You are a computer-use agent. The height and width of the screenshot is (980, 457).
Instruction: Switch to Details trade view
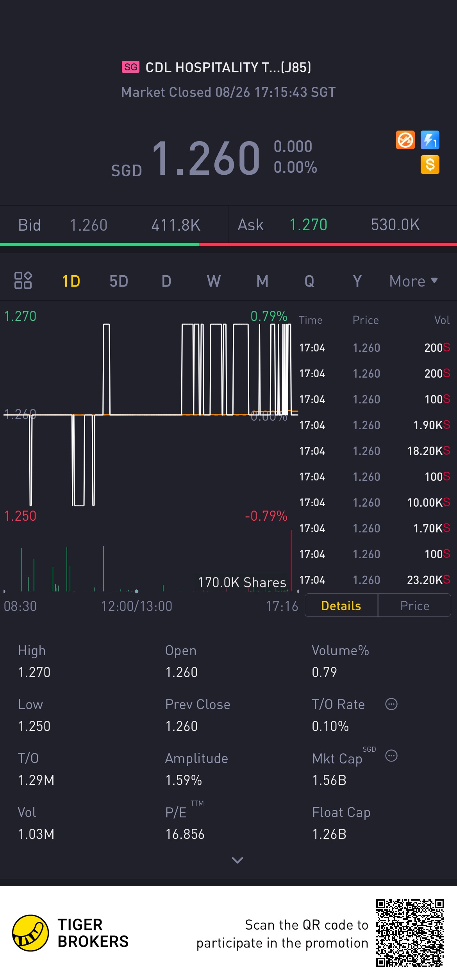tap(341, 606)
